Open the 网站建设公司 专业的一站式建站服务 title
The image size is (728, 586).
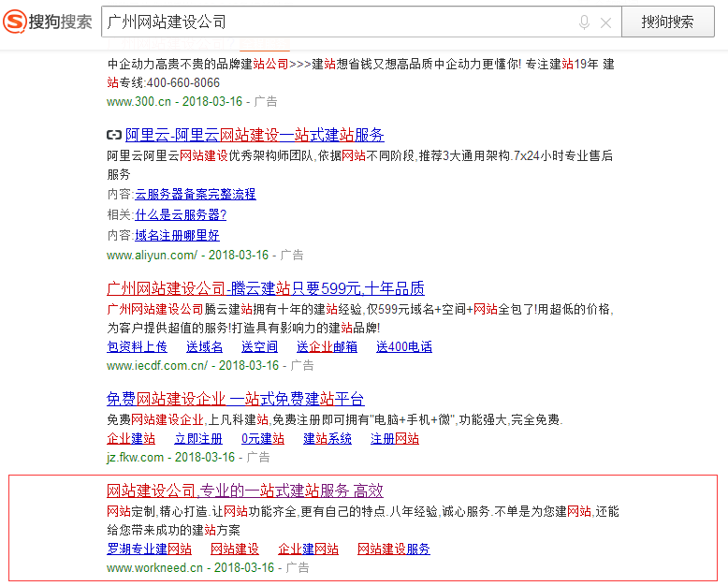[245, 491]
